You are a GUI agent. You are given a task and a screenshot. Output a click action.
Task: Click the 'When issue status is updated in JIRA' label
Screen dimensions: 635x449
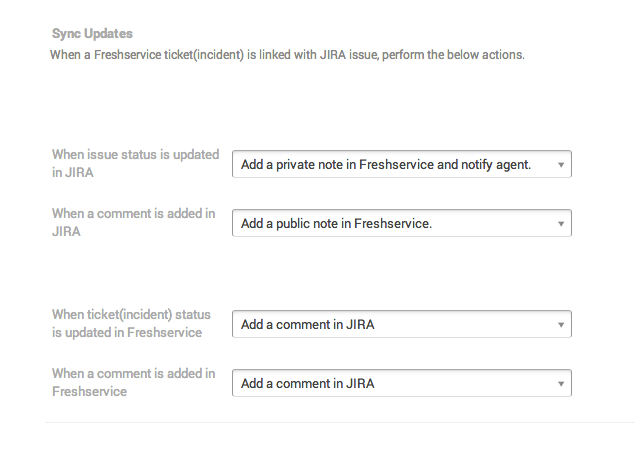pyautogui.click(x=135, y=163)
